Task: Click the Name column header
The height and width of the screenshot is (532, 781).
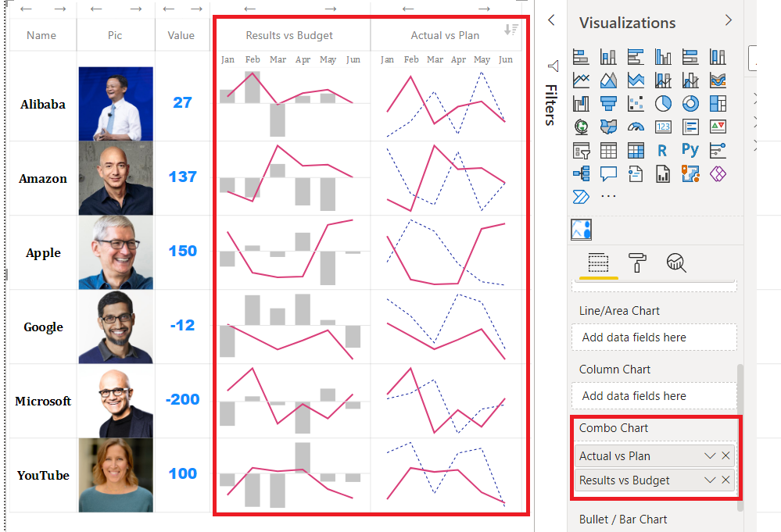Action: click(x=42, y=35)
